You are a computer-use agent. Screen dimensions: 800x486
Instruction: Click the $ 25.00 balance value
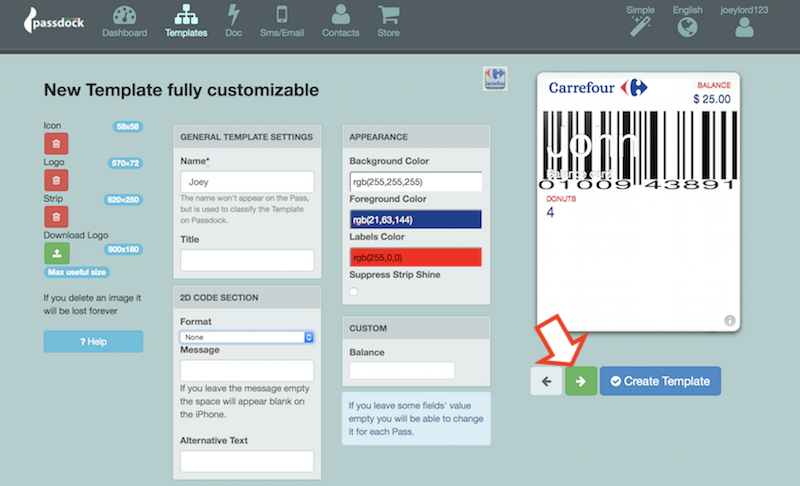pyautogui.click(x=712, y=99)
